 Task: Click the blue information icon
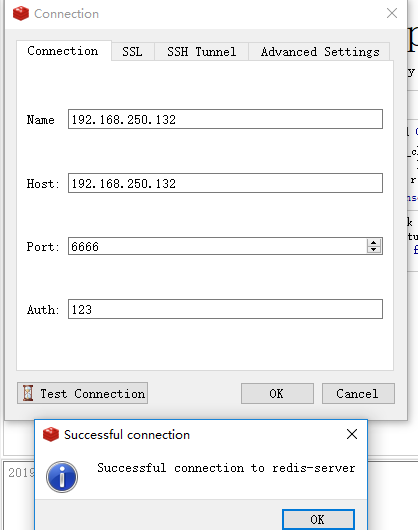coord(62,477)
